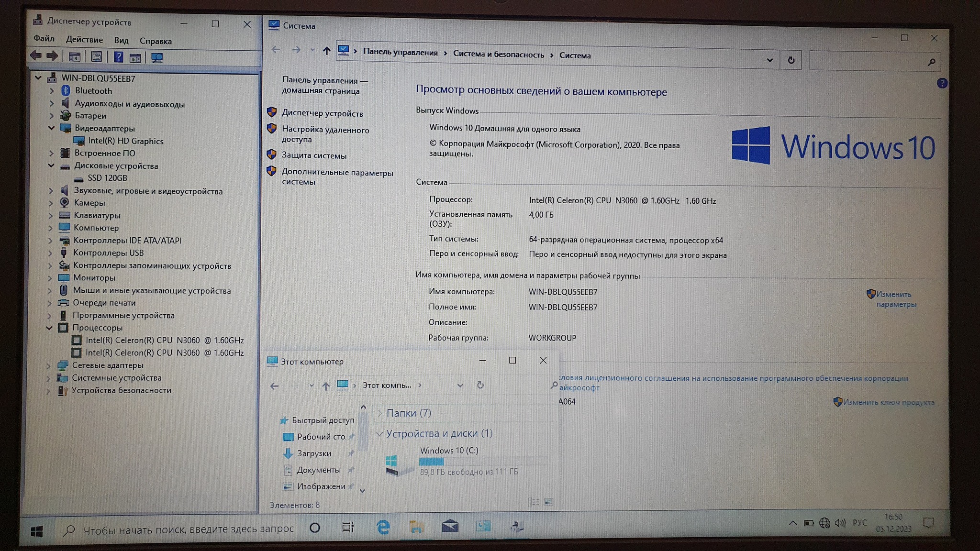
Task: Open the Mail app from the taskbar
Action: click(450, 527)
